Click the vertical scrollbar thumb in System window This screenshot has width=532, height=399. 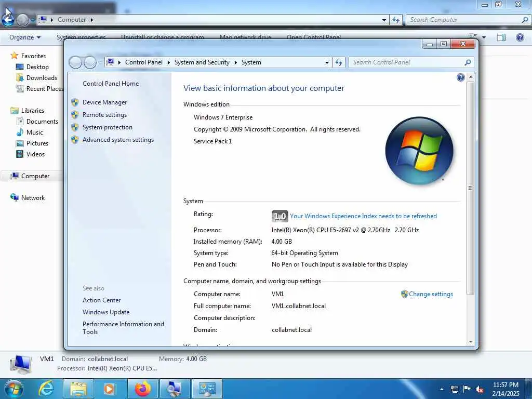[471, 188]
